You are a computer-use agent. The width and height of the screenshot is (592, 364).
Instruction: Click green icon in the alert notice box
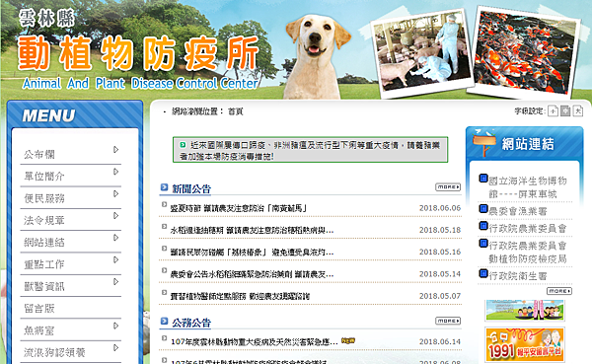pyautogui.click(x=183, y=145)
